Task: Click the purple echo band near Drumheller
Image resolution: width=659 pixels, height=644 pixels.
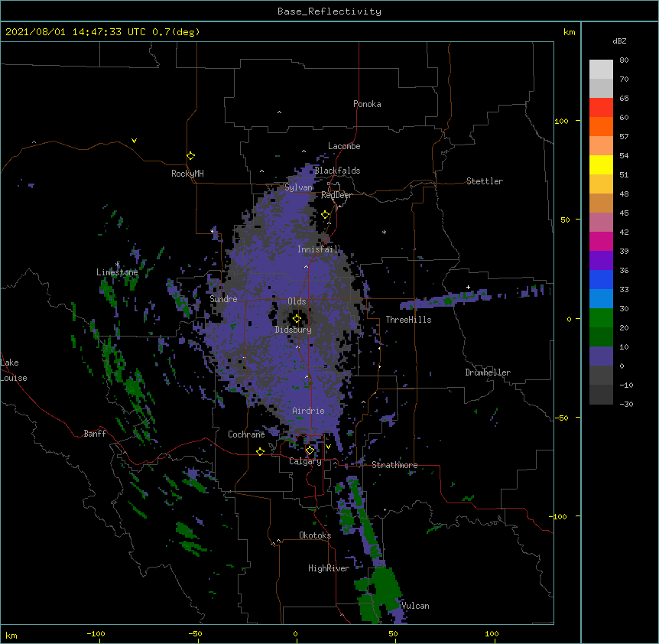Action: [446, 299]
